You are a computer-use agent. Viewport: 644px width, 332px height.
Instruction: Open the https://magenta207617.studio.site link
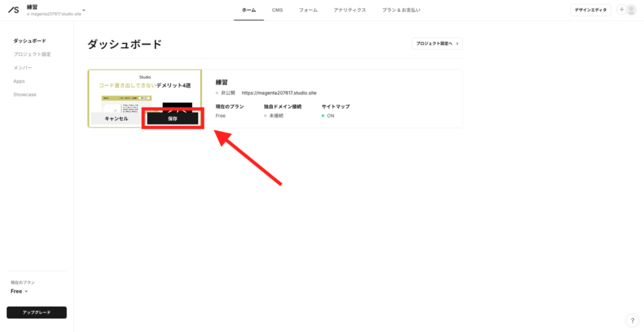(279, 93)
